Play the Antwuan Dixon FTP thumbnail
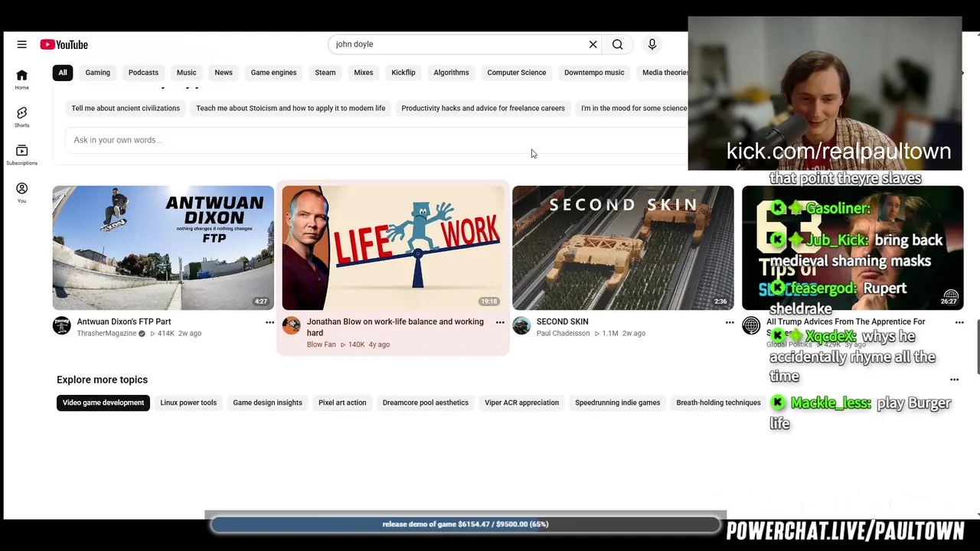 click(x=163, y=248)
